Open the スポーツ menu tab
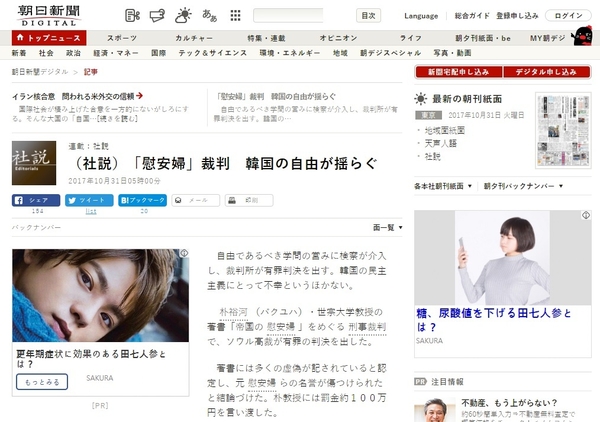This screenshot has width=600, height=422. [x=122, y=38]
